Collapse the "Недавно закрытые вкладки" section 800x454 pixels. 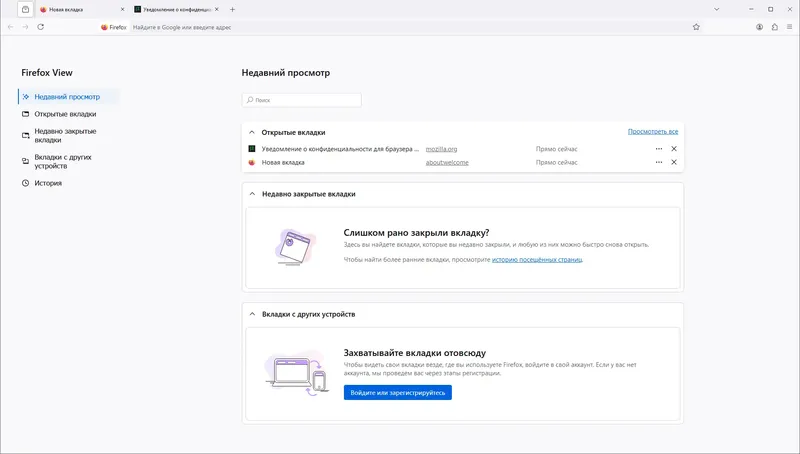tap(252, 194)
